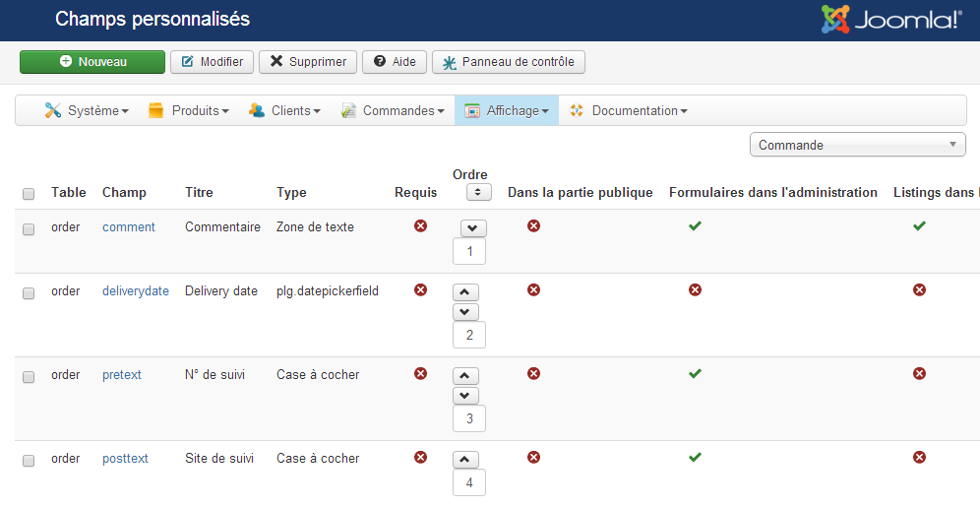
Task: Open the deliverydate field link
Action: coord(136,290)
